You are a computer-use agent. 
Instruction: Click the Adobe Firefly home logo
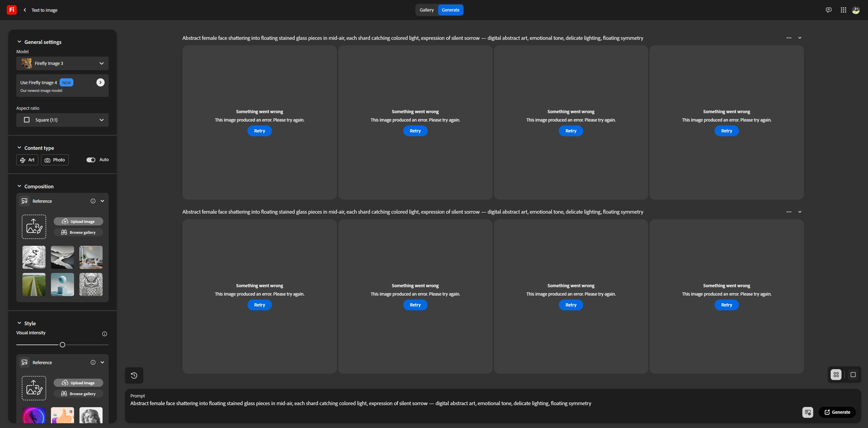pyautogui.click(x=12, y=10)
